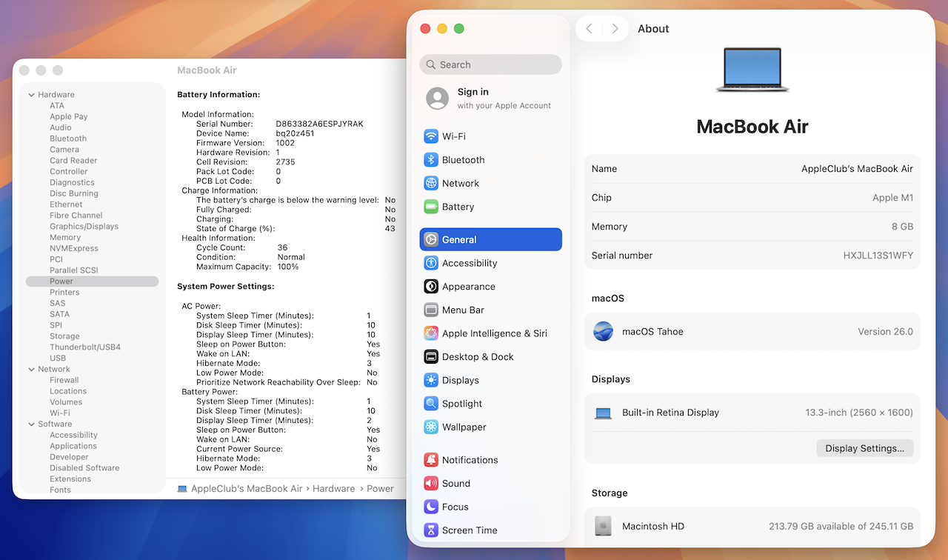Choose Memory in System Information tree

point(65,238)
